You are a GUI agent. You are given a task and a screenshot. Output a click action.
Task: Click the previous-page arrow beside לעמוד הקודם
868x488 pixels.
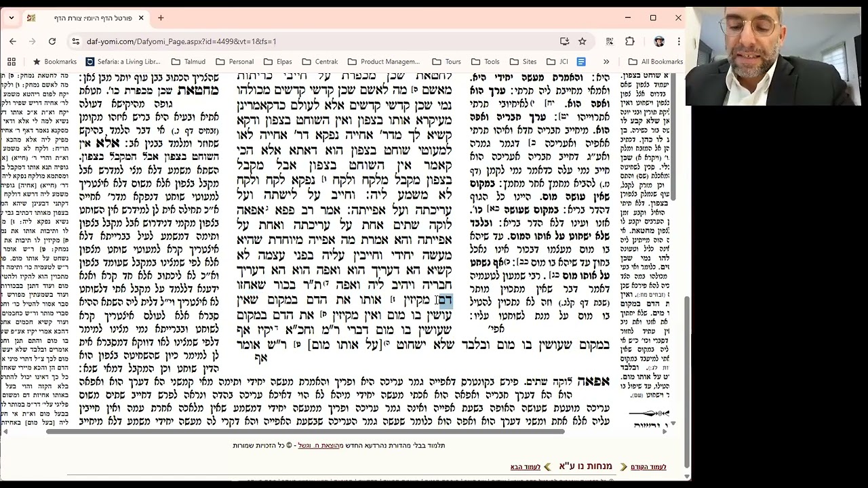pos(623,467)
